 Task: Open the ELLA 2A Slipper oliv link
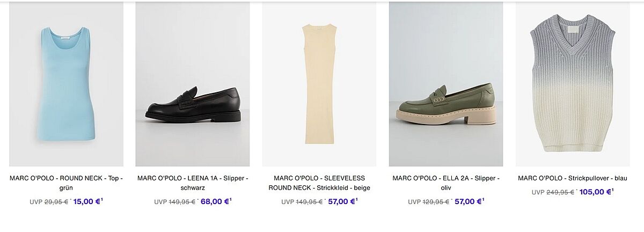click(x=446, y=183)
